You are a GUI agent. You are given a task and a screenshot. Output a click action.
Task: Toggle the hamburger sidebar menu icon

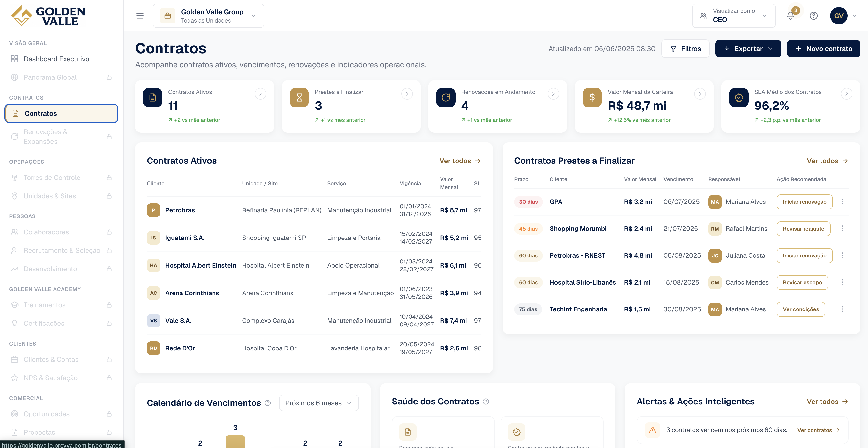pyautogui.click(x=140, y=16)
